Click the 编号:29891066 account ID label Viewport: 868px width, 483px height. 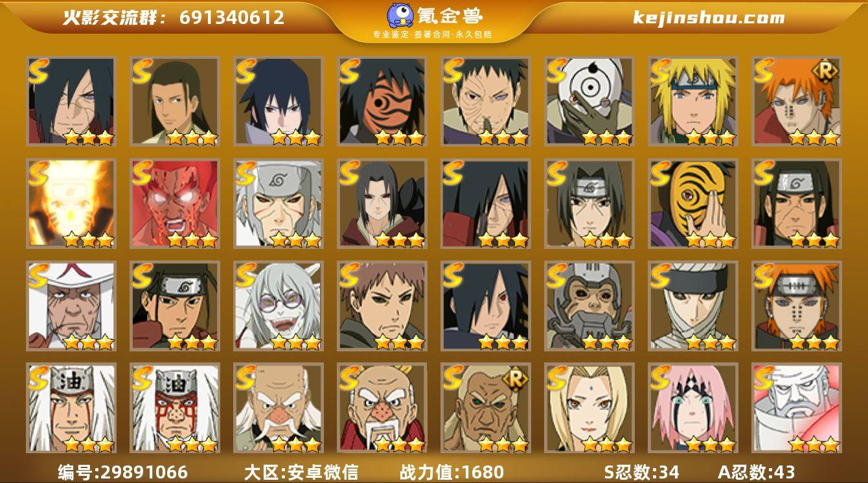tap(122, 471)
